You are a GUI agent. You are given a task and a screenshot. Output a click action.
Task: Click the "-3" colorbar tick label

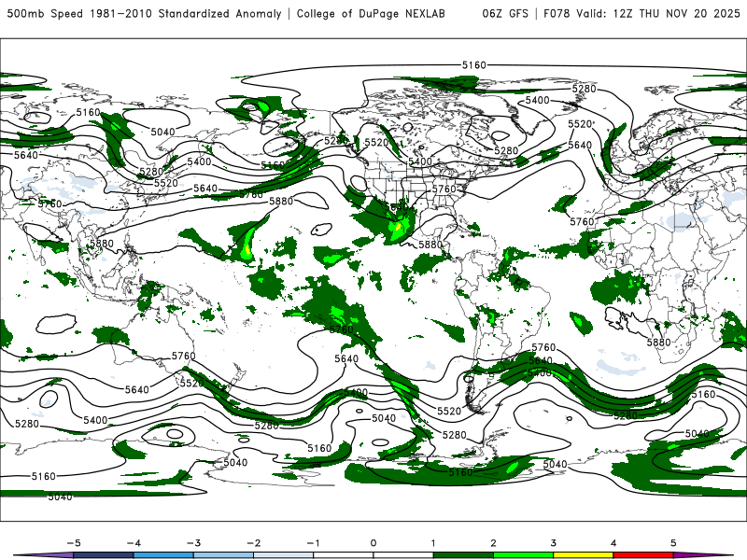(193, 543)
